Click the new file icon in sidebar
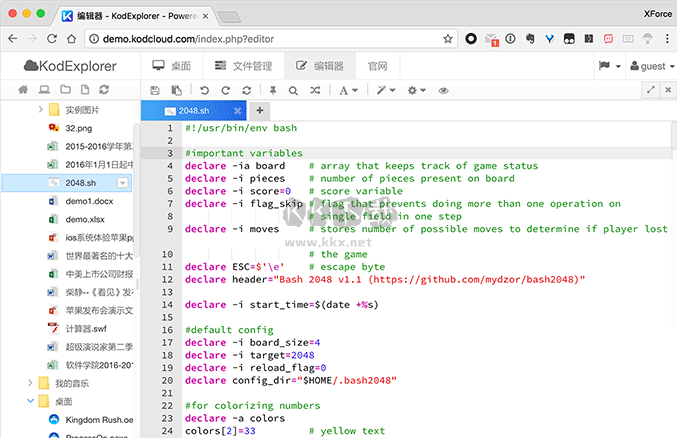 coord(85,90)
